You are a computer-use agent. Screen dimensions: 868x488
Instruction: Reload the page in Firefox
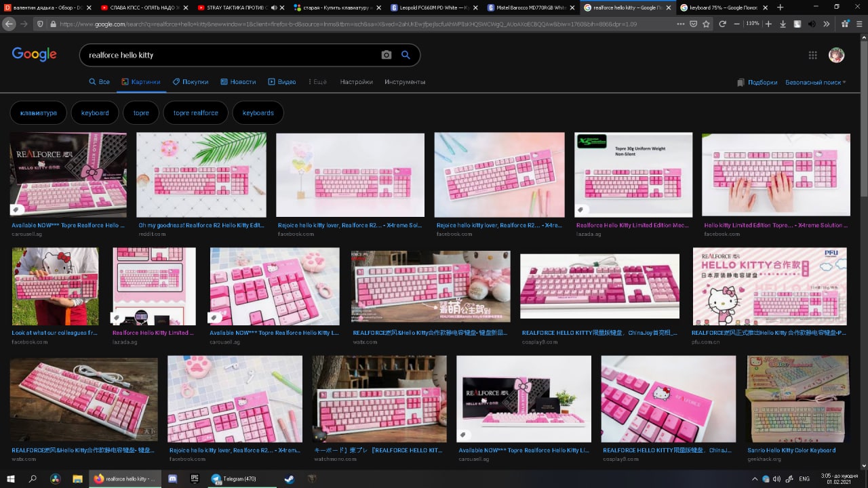coord(723,24)
